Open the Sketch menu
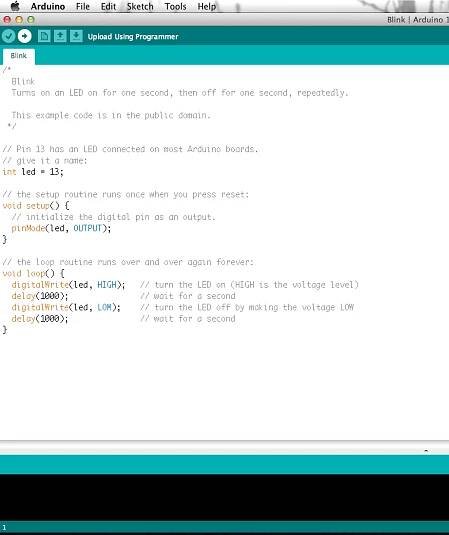449x535 pixels. (140, 6)
